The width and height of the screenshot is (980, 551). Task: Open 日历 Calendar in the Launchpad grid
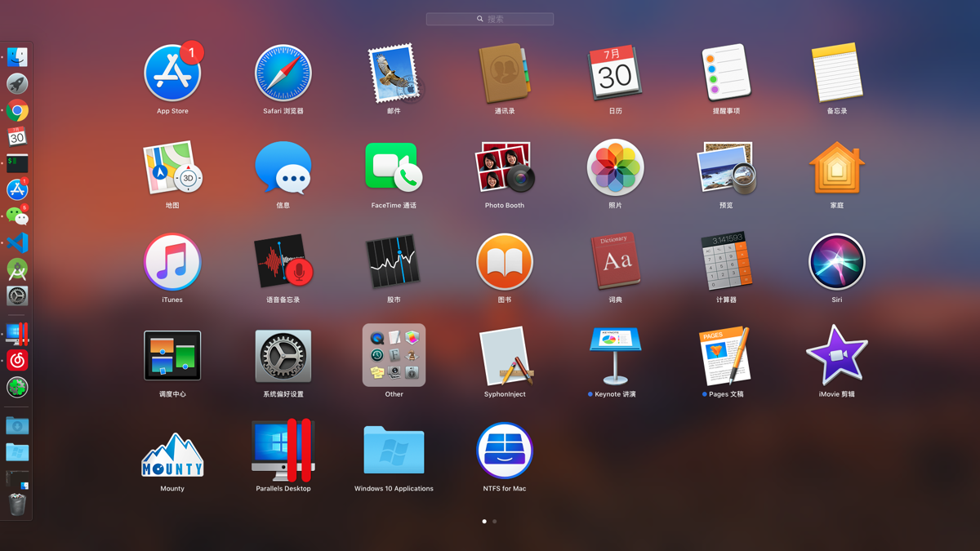615,73
